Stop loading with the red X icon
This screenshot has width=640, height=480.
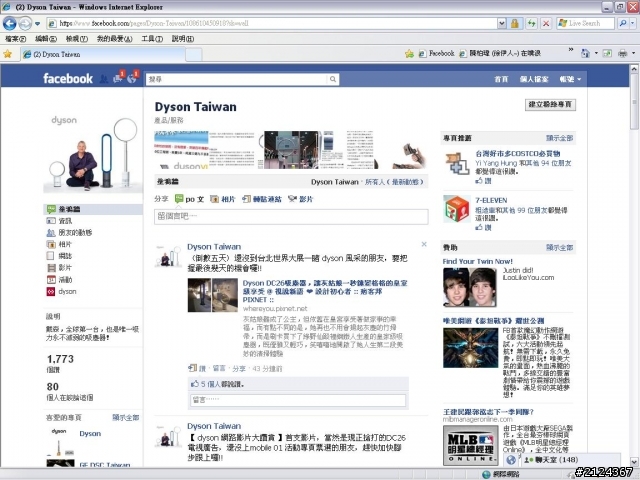point(546,24)
